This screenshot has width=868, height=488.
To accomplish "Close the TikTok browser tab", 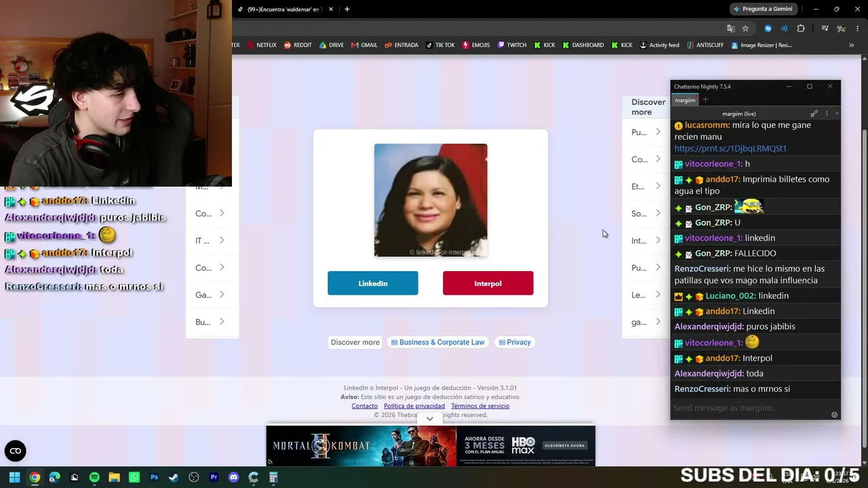I will tap(331, 9).
